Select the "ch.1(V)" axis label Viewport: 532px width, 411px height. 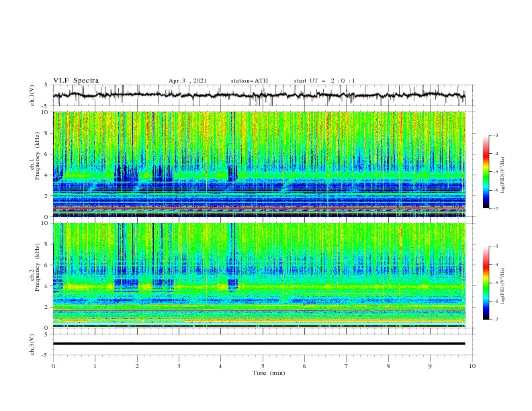point(32,95)
